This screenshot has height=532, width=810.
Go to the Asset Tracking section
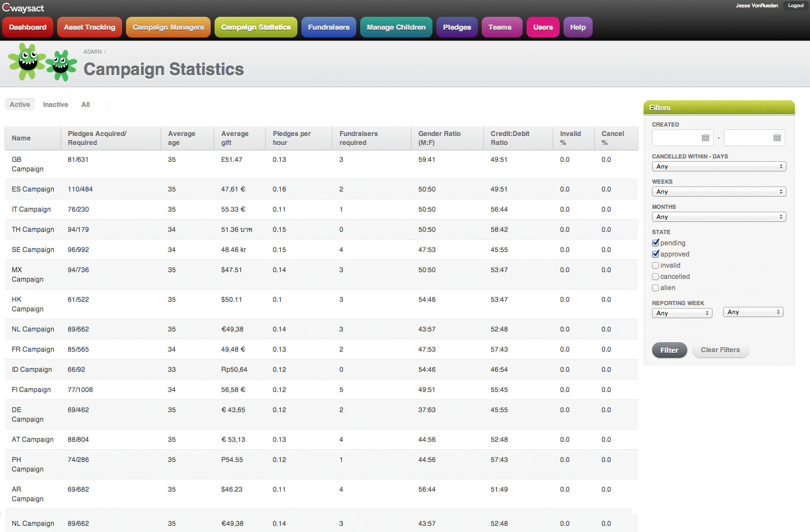pos(90,27)
